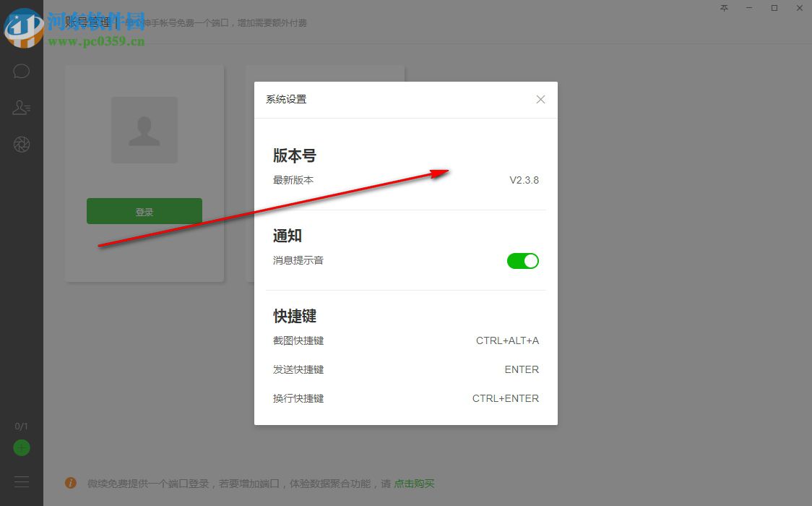Open the 点击购买 purchase link
Screen dimensions: 812x506
tap(414, 483)
